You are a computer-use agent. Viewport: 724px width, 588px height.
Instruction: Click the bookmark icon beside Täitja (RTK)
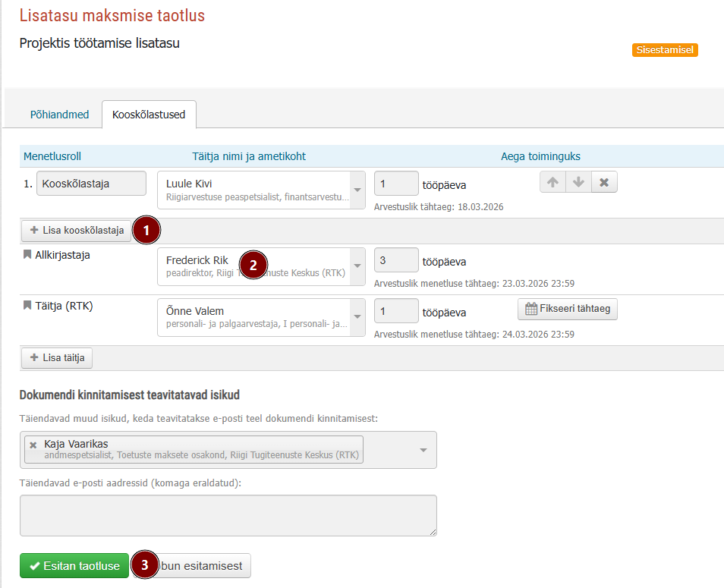(x=27, y=305)
